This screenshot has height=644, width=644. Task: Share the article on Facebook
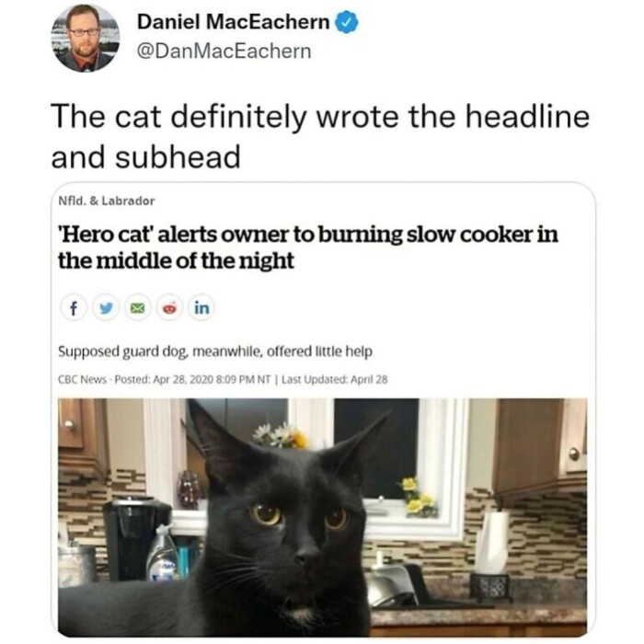coord(74,307)
